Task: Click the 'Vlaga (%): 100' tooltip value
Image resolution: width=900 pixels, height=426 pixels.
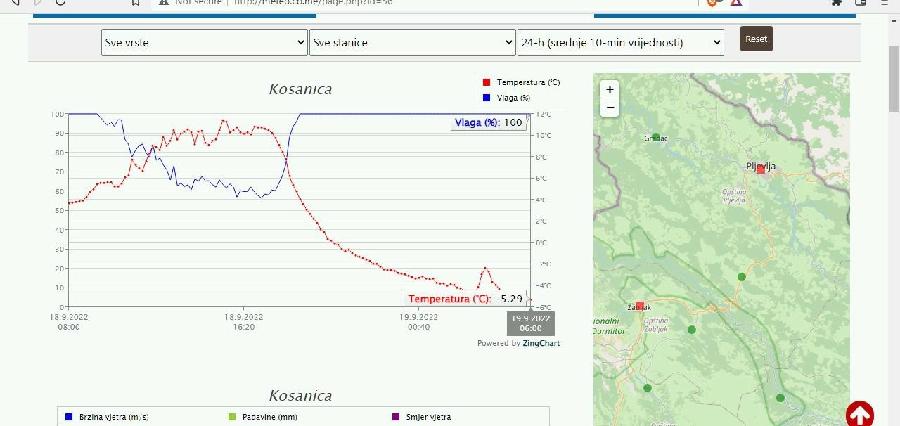Action: (488, 122)
